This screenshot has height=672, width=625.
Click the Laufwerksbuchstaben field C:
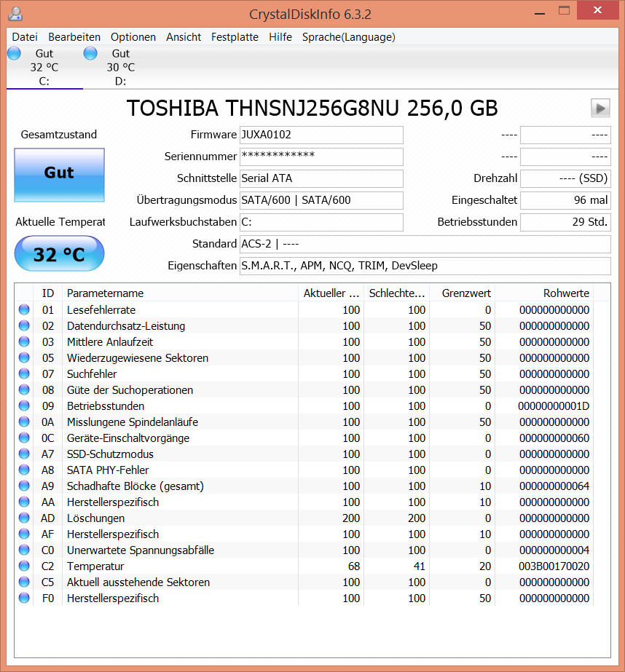(321, 222)
